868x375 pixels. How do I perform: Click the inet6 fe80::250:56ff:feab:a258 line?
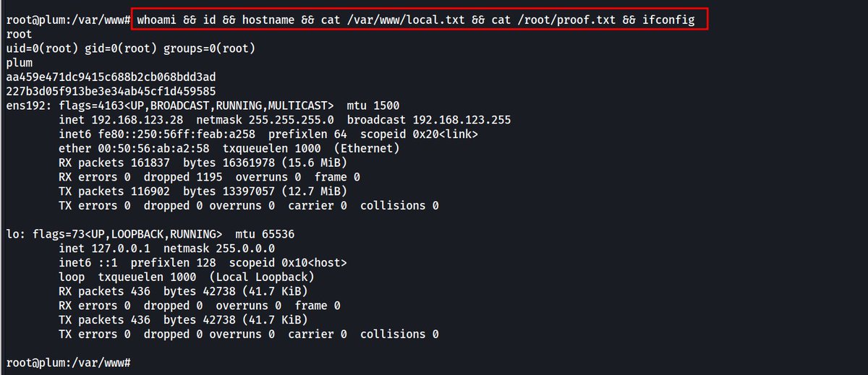[x=268, y=134]
